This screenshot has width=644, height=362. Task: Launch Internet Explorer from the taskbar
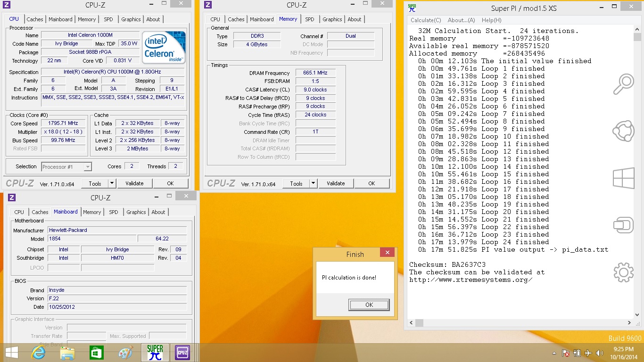pos(38,353)
